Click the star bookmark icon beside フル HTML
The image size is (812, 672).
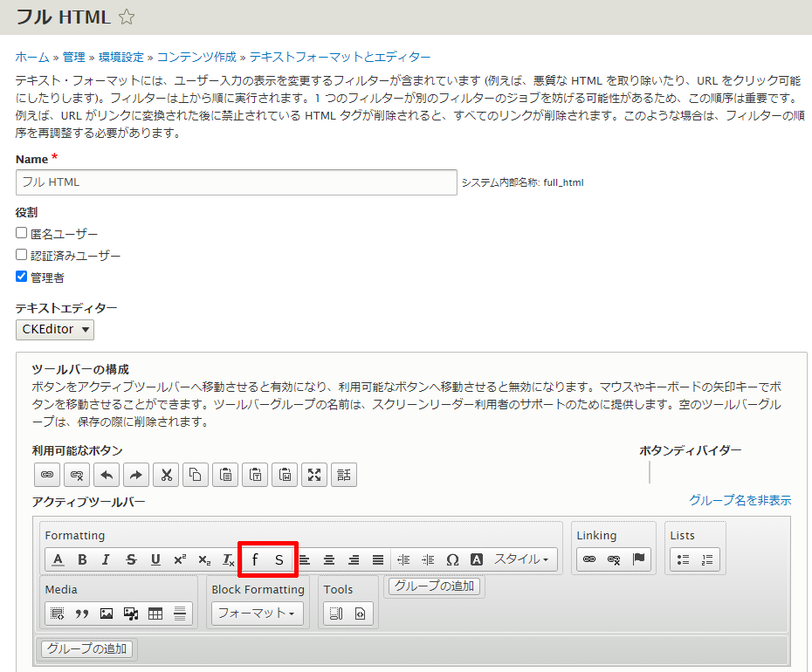click(127, 17)
